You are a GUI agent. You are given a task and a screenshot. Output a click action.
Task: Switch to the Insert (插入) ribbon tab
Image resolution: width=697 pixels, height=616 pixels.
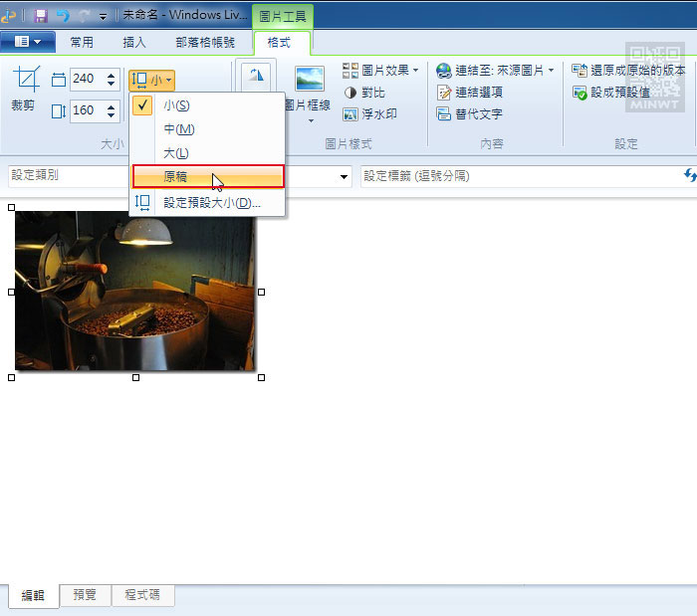(x=134, y=42)
